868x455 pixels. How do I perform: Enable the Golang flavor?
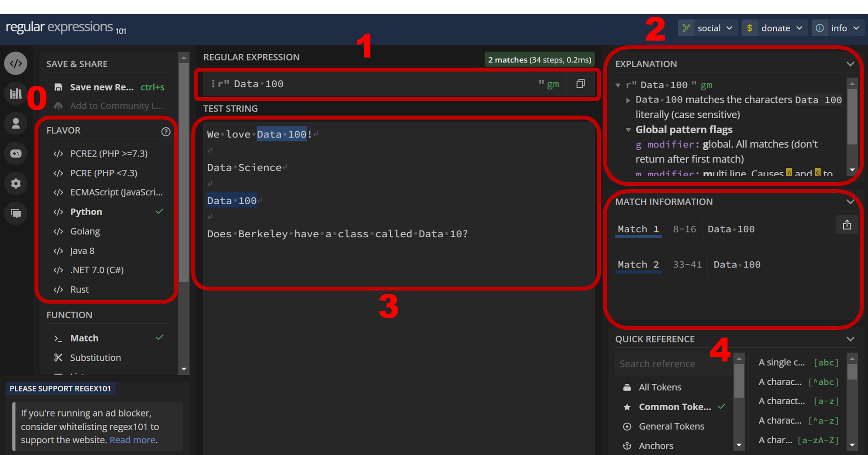pyautogui.click(x=85, y=231)
